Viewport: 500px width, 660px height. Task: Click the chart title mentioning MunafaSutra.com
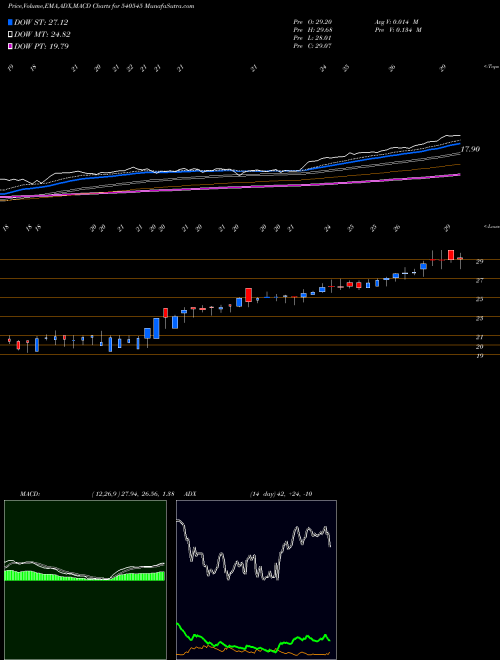tap(101, 7)
